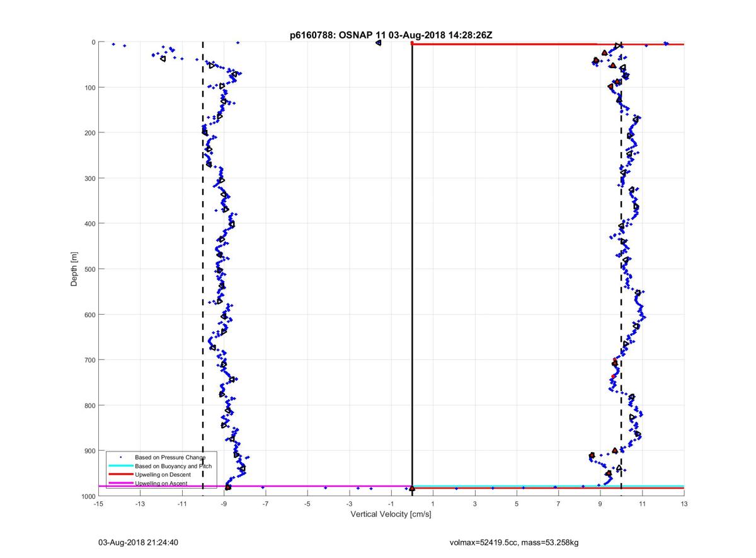Click the depth tick label 1000
This screenshot has height=558, width=756.
click(x=88, y=496)
